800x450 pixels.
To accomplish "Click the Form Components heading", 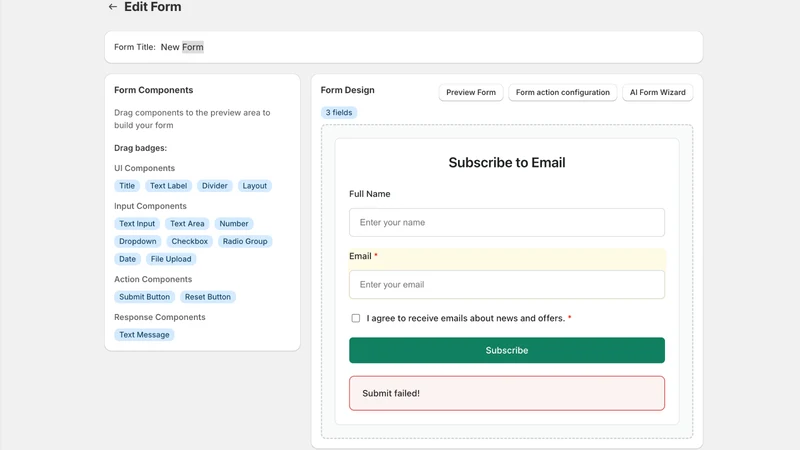I will 154,90.
